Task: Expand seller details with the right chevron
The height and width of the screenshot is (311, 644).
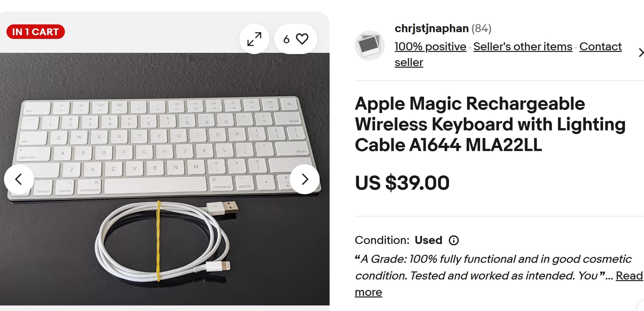Action: (x=641, y=53)
